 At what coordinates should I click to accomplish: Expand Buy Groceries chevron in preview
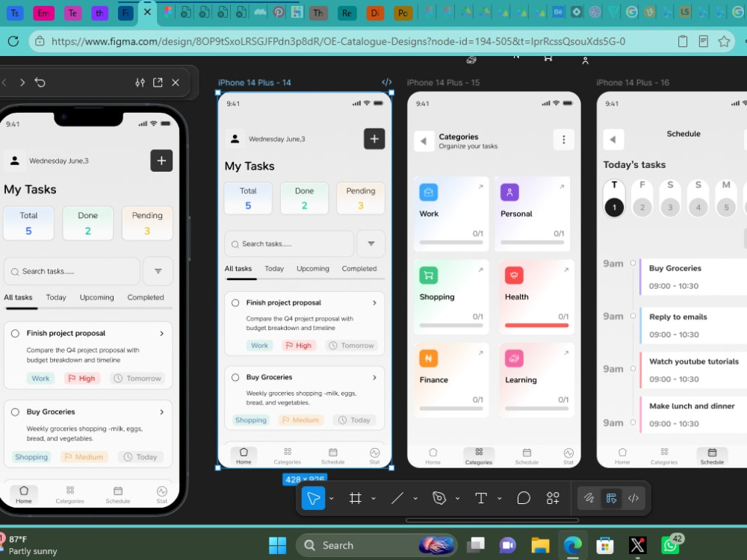[x=162, y=412]
